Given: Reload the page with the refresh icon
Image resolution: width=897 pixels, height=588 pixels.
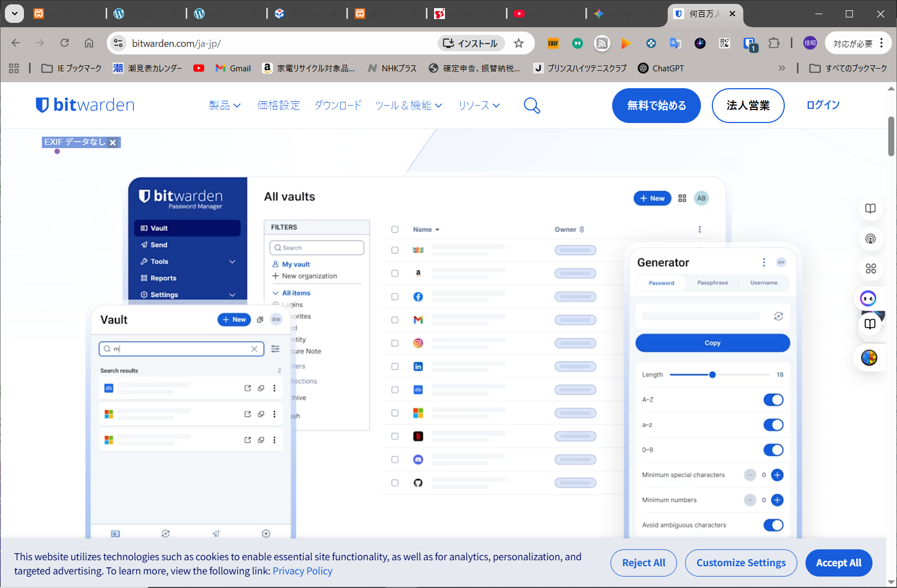Looking at the screenshot, I should tap(64, 44).
